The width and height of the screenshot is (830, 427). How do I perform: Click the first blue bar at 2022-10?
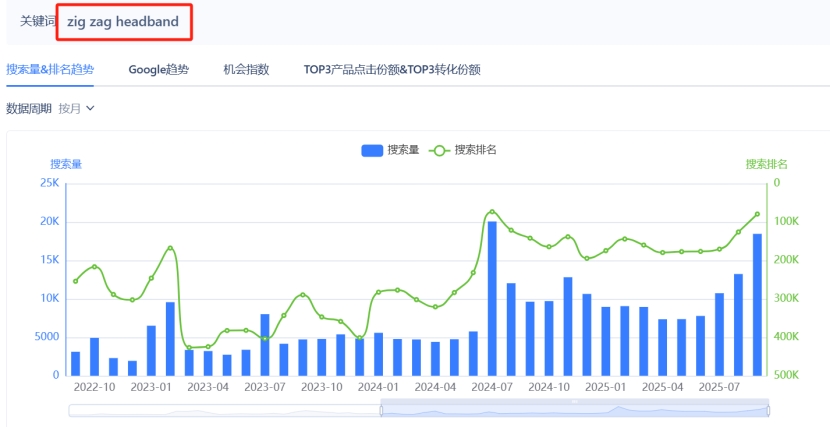75,363
